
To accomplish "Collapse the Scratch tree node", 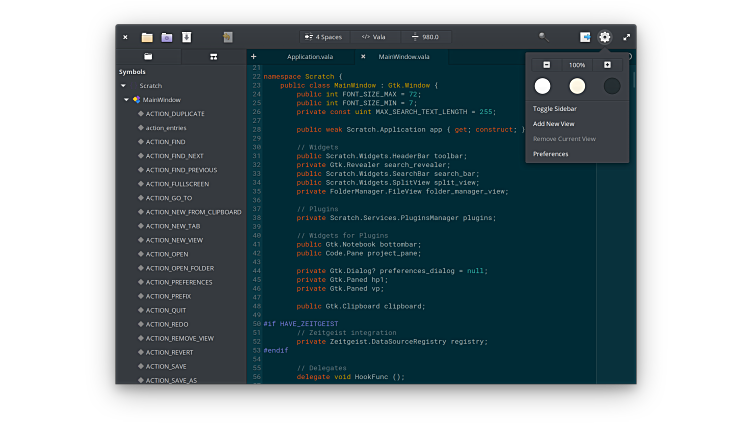I will pos(124,86).
